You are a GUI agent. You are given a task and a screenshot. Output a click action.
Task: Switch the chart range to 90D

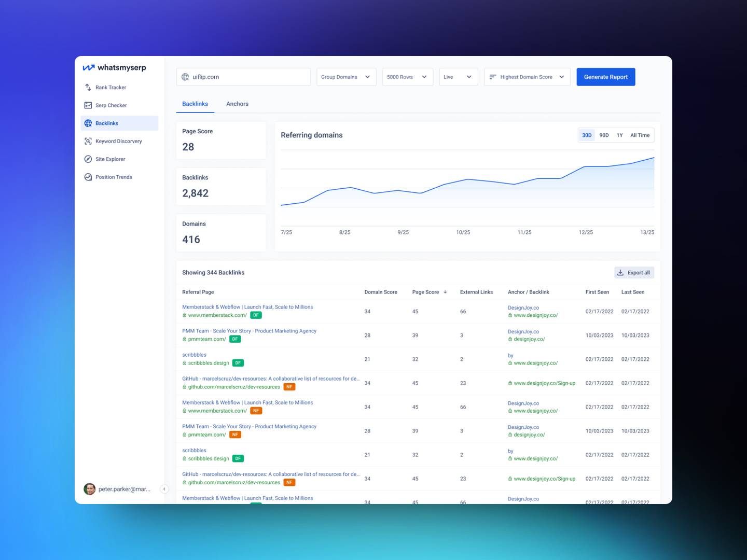coord(604,135)
